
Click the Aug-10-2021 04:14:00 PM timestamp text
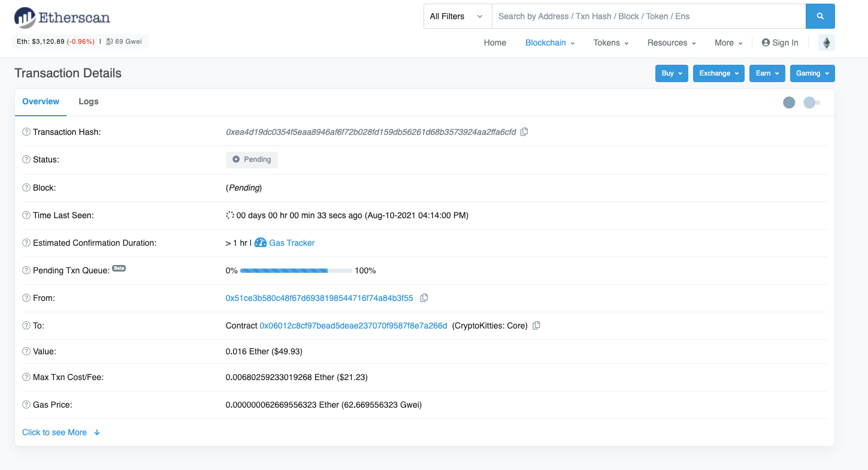[x=416, y=215]
